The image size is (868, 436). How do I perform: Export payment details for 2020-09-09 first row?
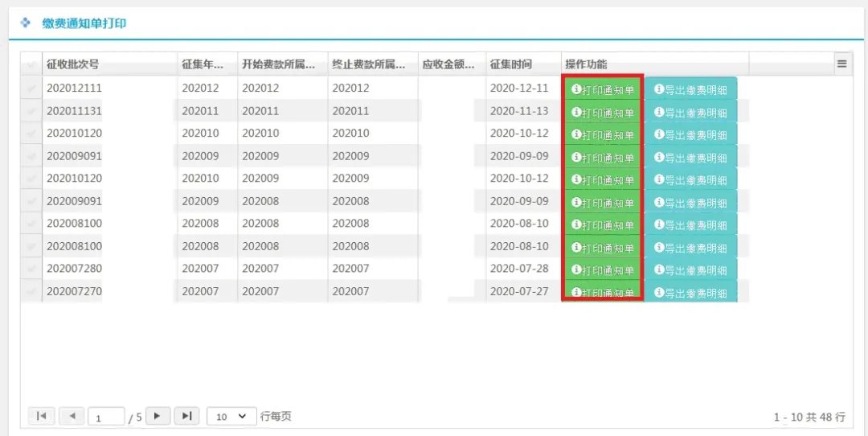(x=690, y=157)
